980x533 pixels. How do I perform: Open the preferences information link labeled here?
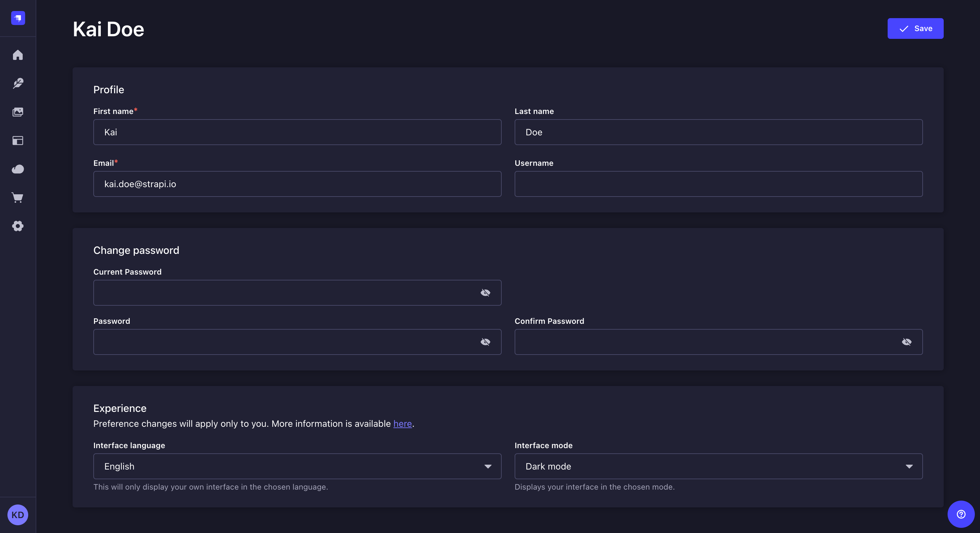[402, 424]
